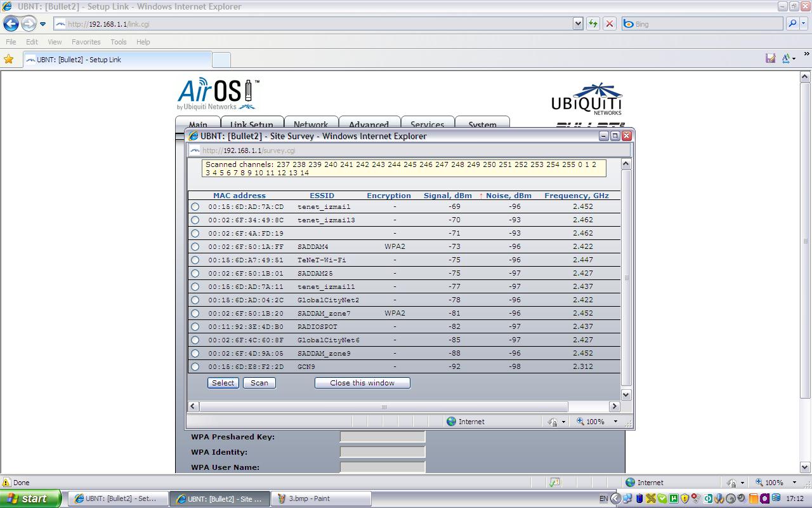Click the AA text size toolbar icon
Viewport: 812px width, 508px height.
[786, 58]
